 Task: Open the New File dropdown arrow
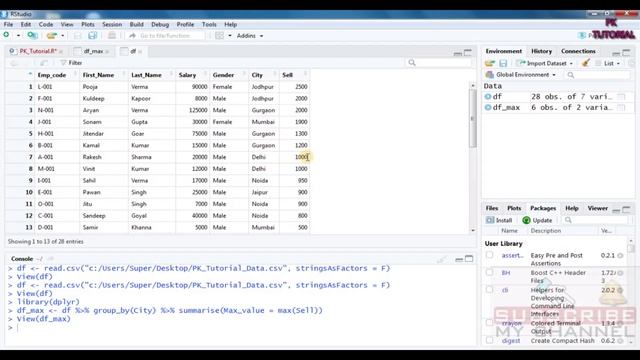coord(18,36)
